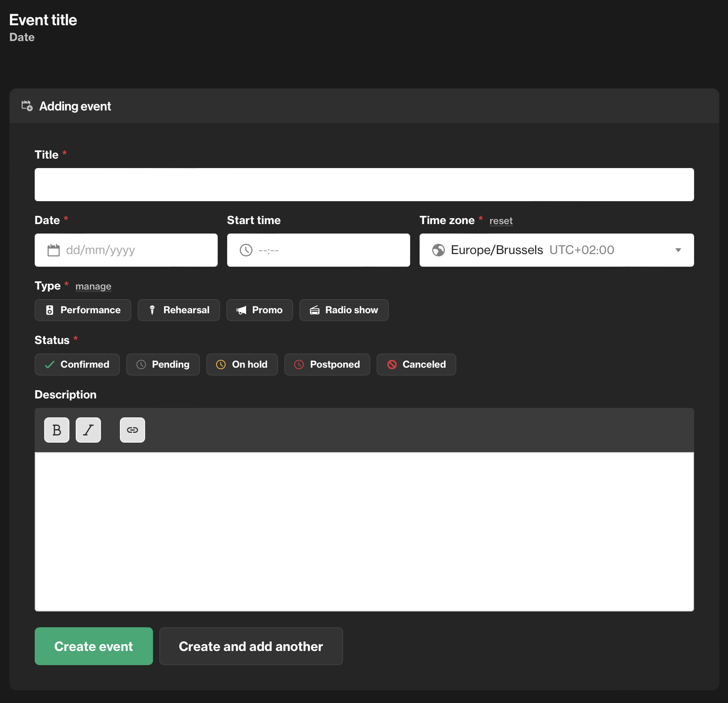
Task: Select Rehearsal event type
Action: pos(179,310)
